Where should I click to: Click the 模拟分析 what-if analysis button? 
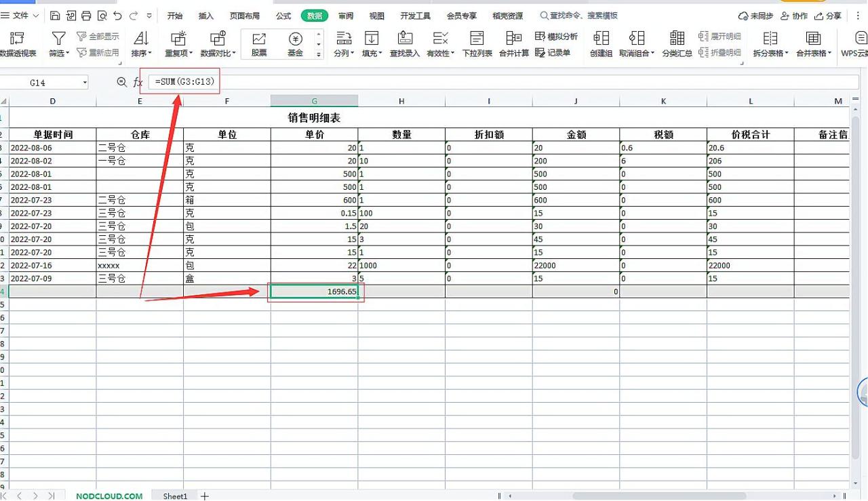557,37
